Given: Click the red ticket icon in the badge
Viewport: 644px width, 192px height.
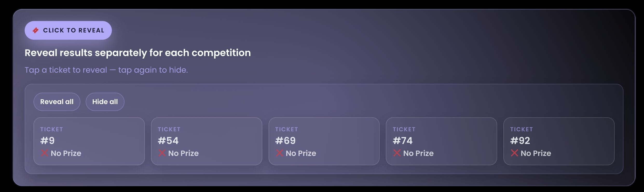Looking at the screenshot, I should (x=36, y=30).
